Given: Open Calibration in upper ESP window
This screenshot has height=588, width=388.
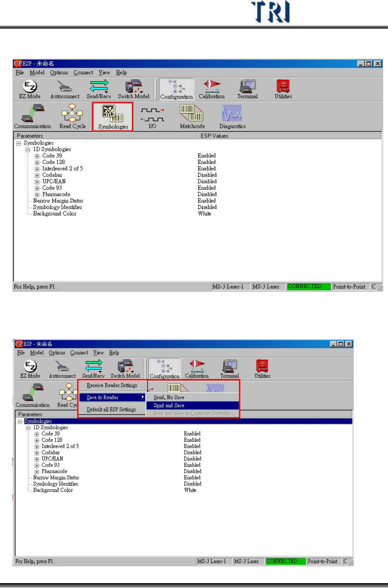Looking at the screenshot, I should 212,89.
